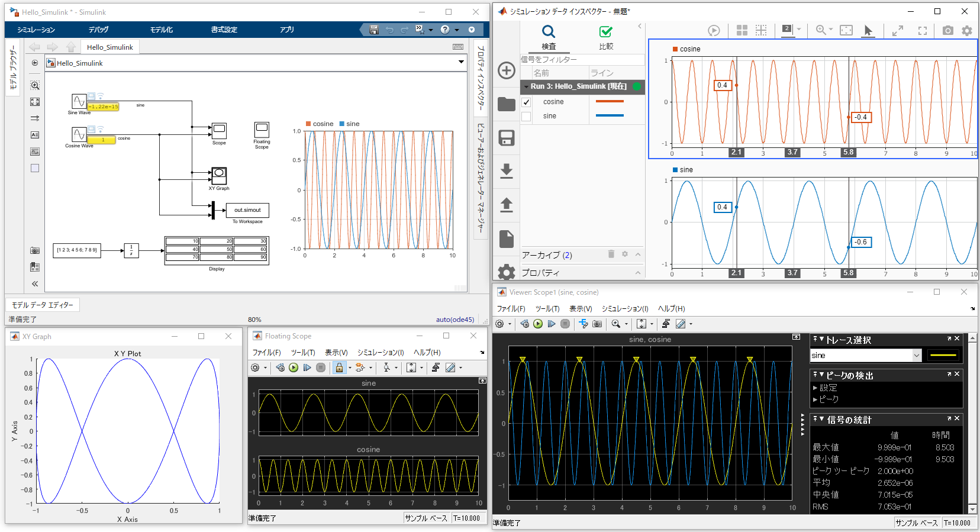Screen dimensions: 980x532
Task: Click the lock axes icon in Floating Scope
Action: point(339,367)
